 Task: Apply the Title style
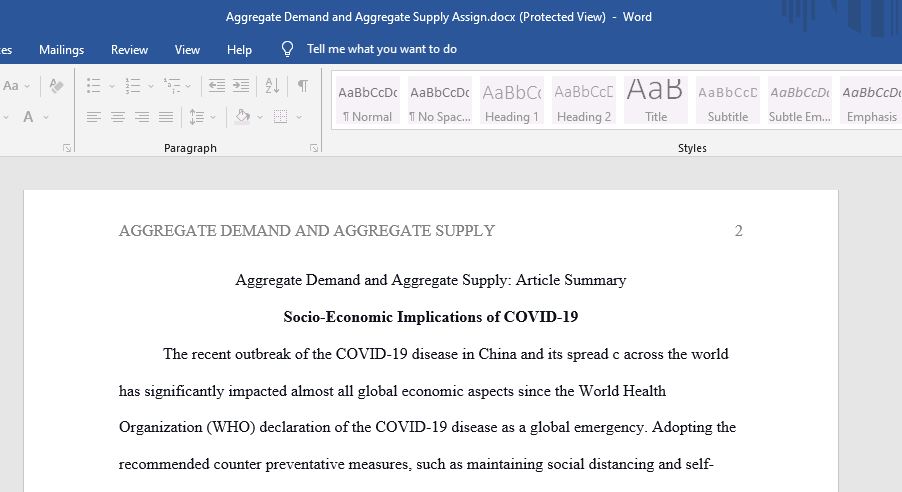[x=656, y=101]
